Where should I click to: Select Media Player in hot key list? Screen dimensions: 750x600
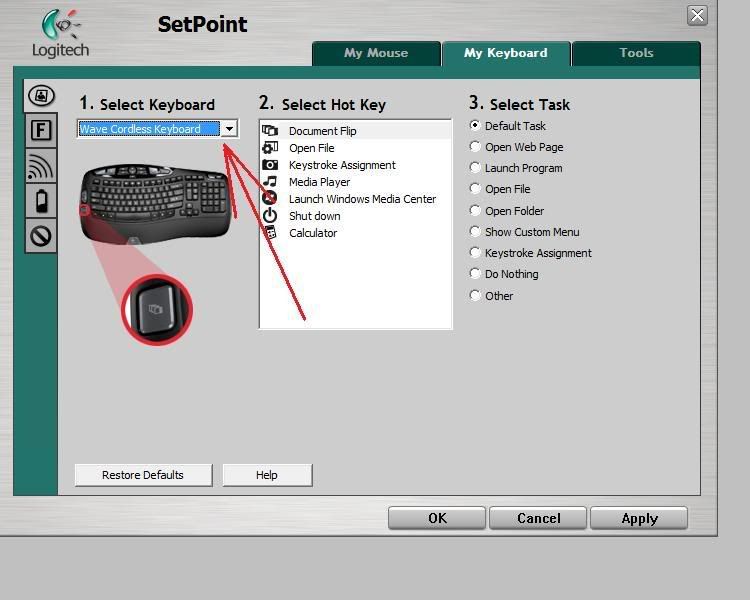pyautogui.click(x=355, y=182)
